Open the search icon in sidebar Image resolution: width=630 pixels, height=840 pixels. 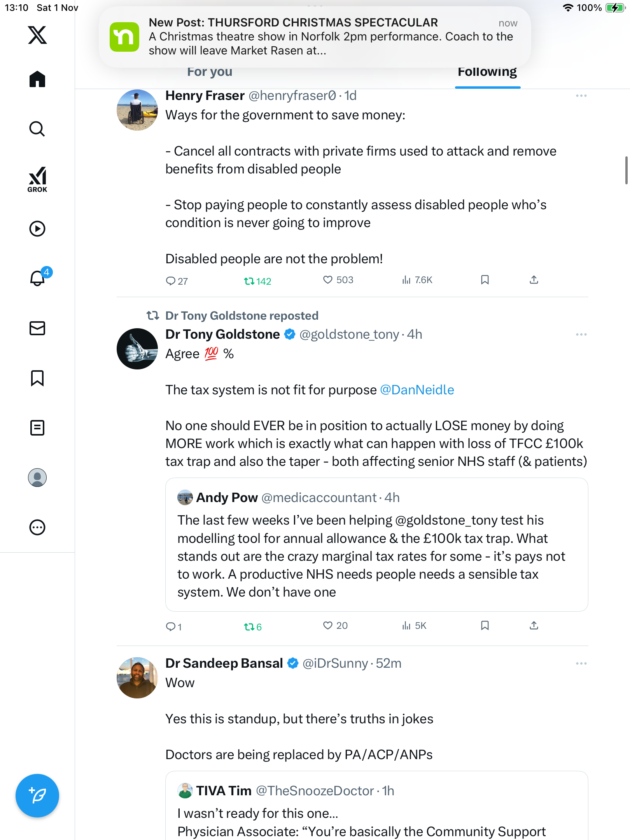[x=37, y=129]
